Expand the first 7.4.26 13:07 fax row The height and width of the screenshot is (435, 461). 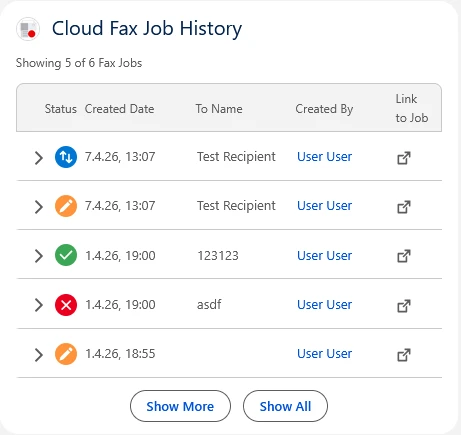39,158
